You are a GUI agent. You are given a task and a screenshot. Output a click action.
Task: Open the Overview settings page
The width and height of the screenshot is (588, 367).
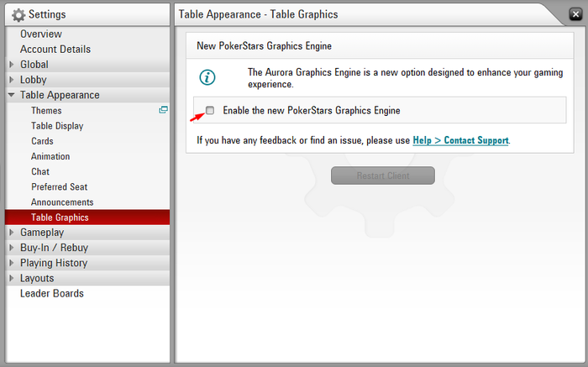click(41, 34)
